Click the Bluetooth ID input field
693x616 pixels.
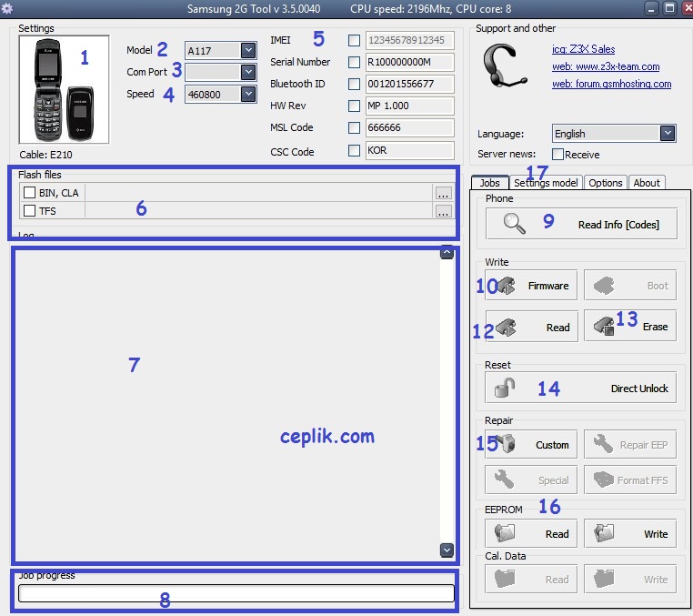coord(409,84)
